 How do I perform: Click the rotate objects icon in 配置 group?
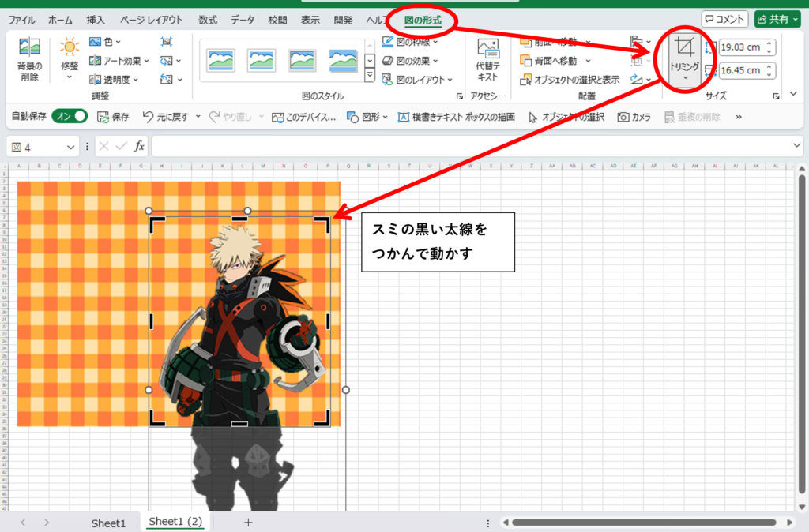(x=636, y=80)
